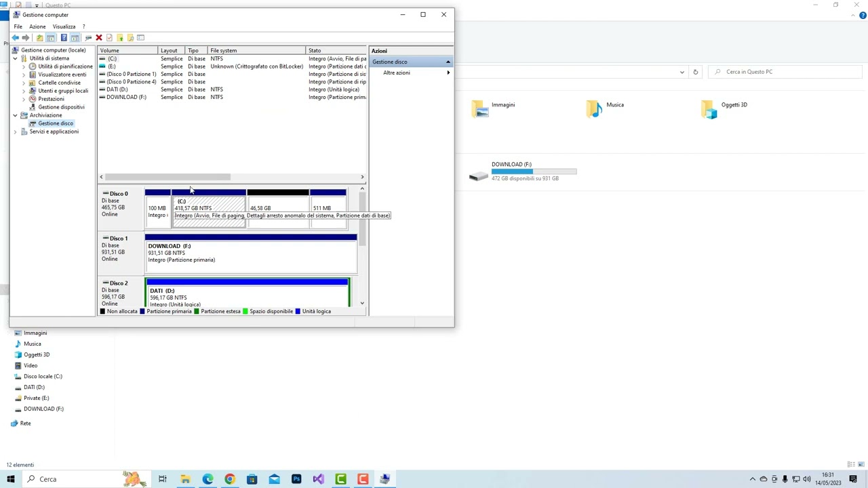Select the (Disco 0 Partizione 4) volume row

click(233, 82)
